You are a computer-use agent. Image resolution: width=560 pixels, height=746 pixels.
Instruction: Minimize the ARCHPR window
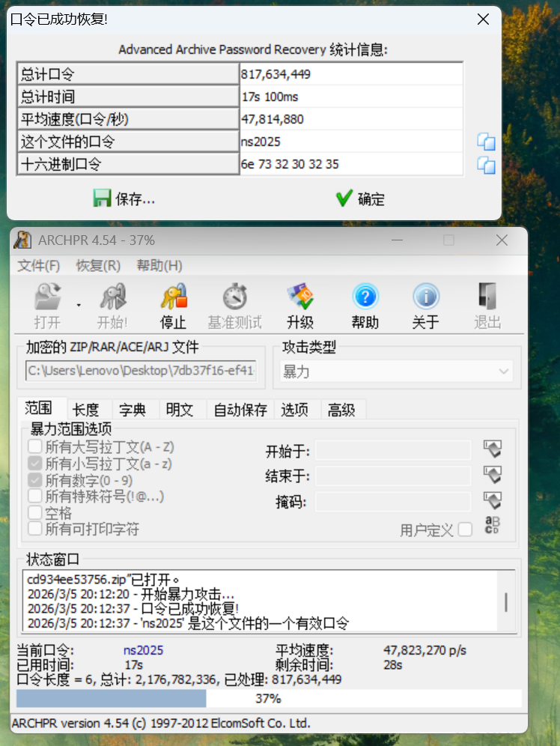point(398,240)
